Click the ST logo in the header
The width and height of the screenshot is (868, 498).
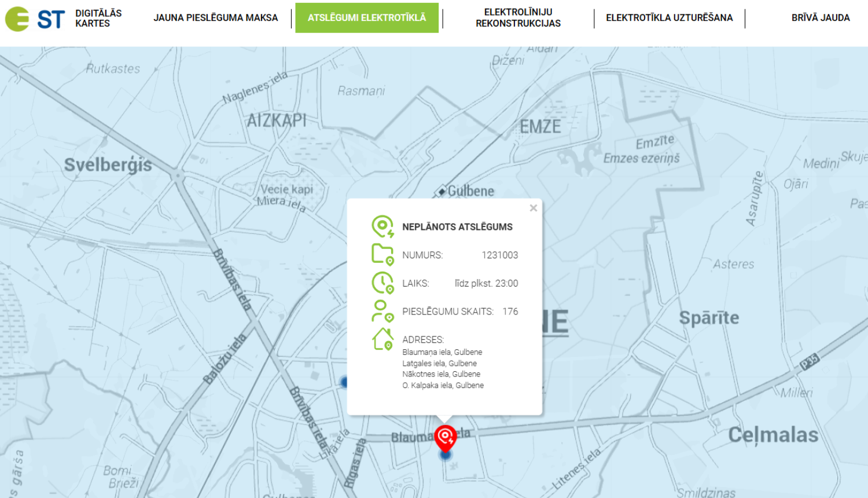pyautogui.click(x=35, y=19)
